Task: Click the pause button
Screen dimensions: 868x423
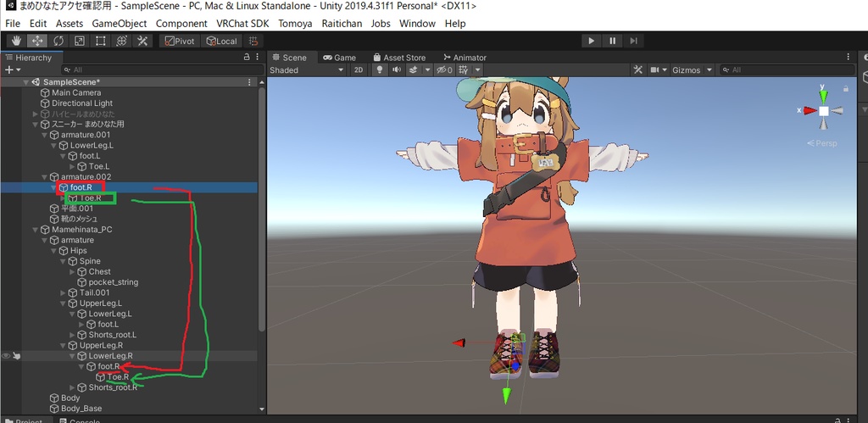Action: click(612, 41)
